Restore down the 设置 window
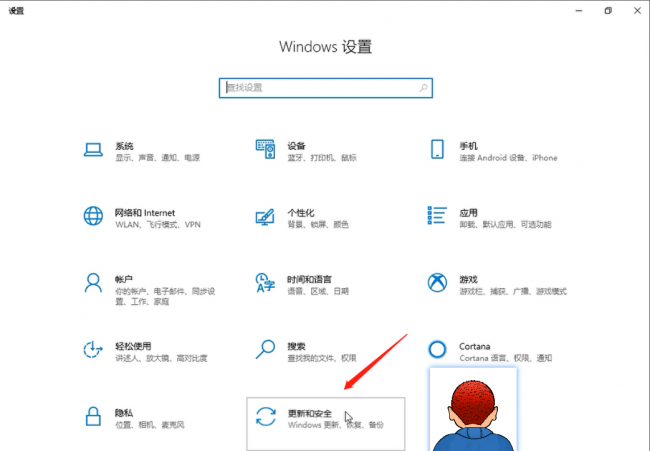 [608, 11]
